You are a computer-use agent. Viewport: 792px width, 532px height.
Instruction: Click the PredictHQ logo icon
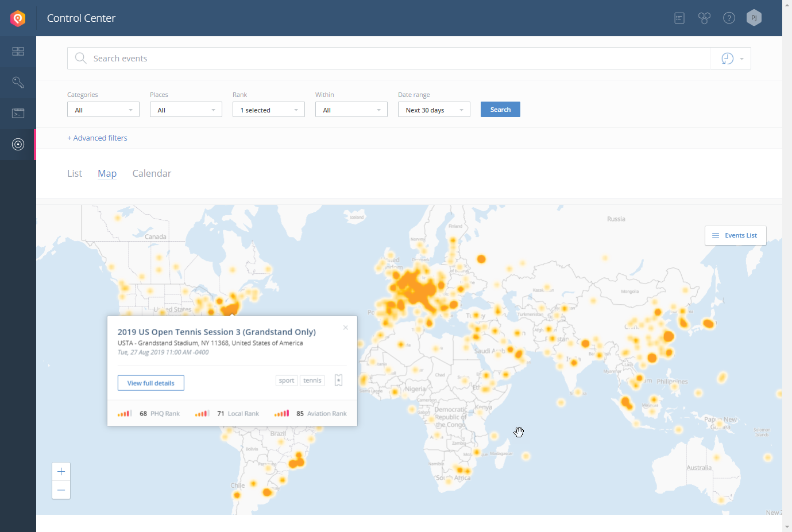[18, 18]
